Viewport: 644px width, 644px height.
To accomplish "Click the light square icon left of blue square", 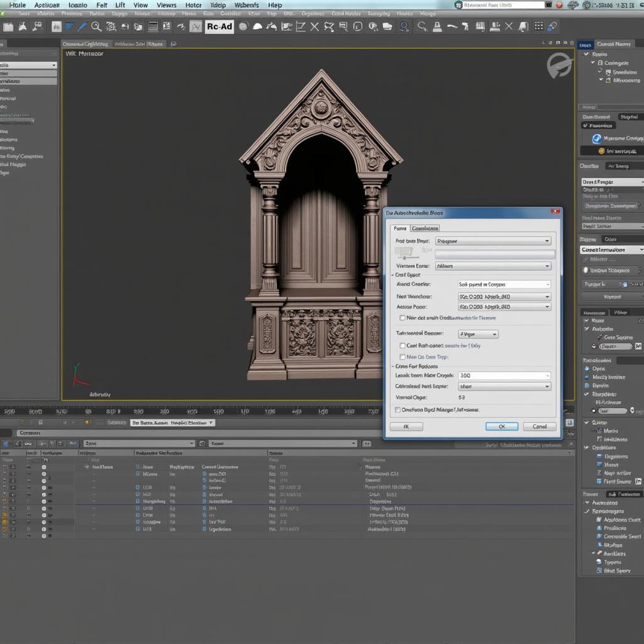I will click(56, 26).
